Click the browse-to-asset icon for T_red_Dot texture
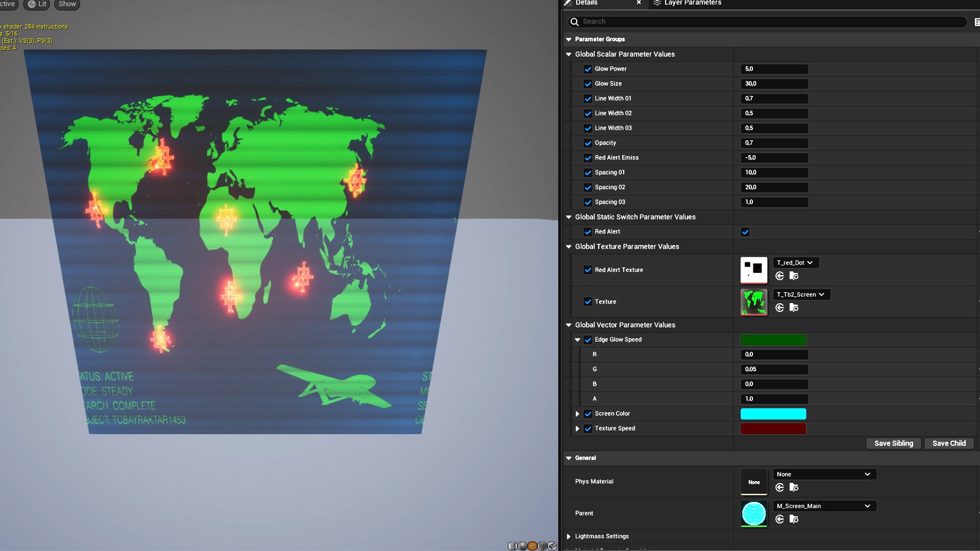The width and height of the screenshot is (980, 551). pyautogui.click(x=794, y=275)
